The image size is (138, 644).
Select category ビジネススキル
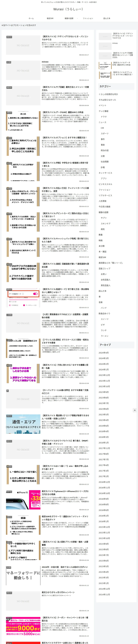pos(105,184)
